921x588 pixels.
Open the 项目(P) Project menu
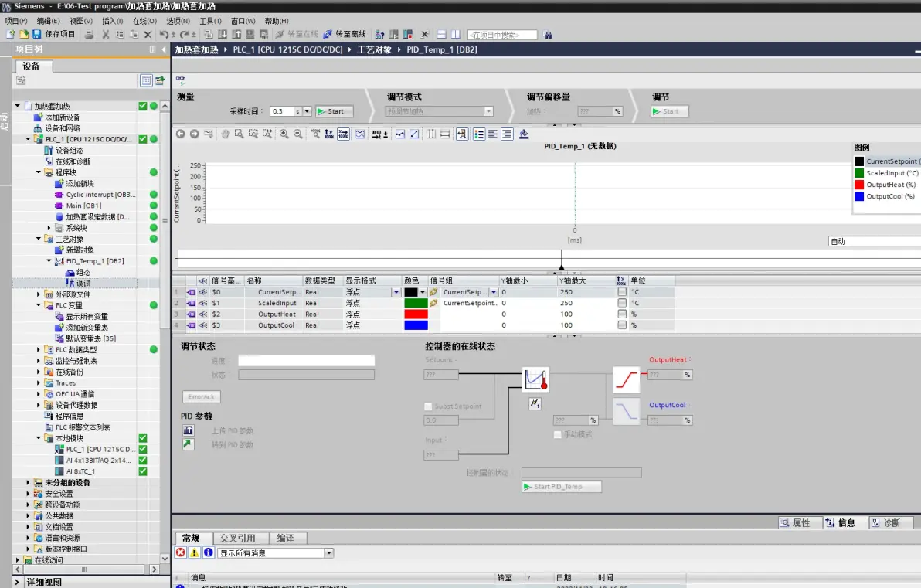[x=16, y=21]
